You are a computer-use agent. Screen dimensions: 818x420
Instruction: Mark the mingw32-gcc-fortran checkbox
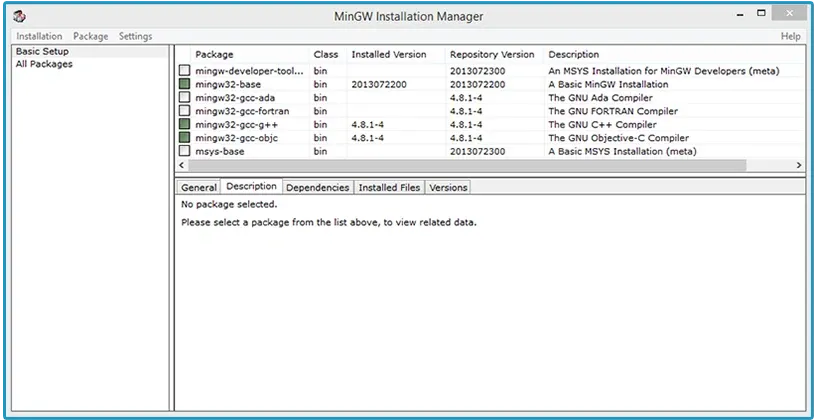tap(184, 111)
